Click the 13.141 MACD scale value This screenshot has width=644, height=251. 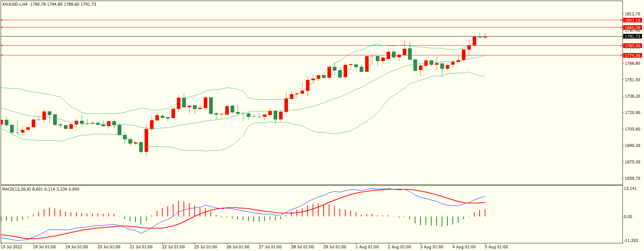(630, 189)
